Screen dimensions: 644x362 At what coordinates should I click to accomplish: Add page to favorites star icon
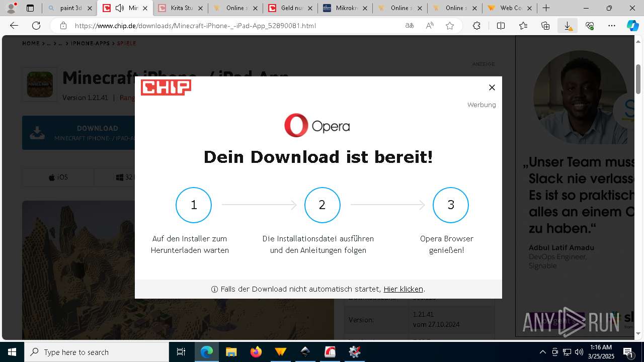pyautogui.click(x=450, y=26)
